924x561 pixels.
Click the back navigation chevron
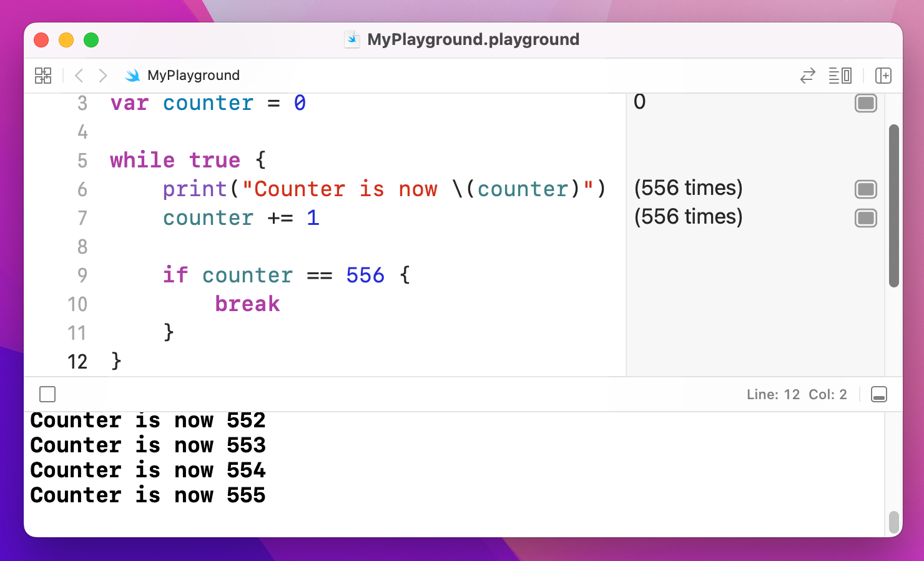pos(79,75)
